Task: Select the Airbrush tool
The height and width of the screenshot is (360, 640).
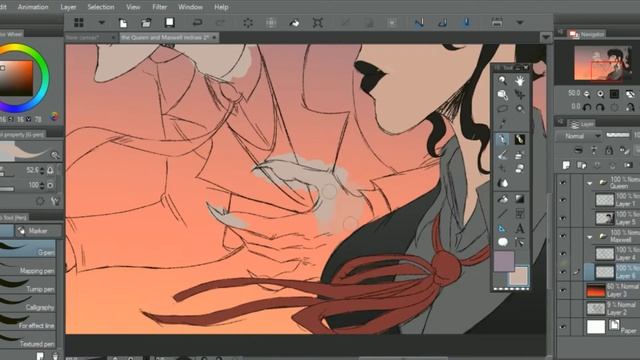Action: (x=520, y=155)
